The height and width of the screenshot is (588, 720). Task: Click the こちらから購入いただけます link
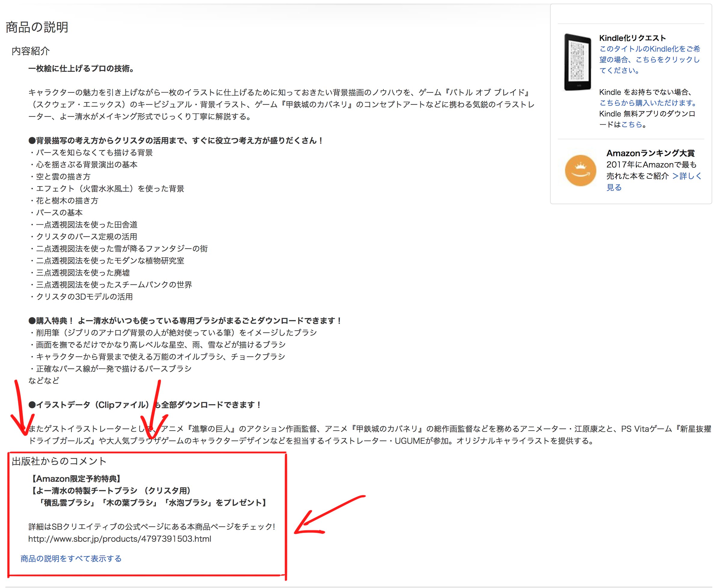[649, 103]
